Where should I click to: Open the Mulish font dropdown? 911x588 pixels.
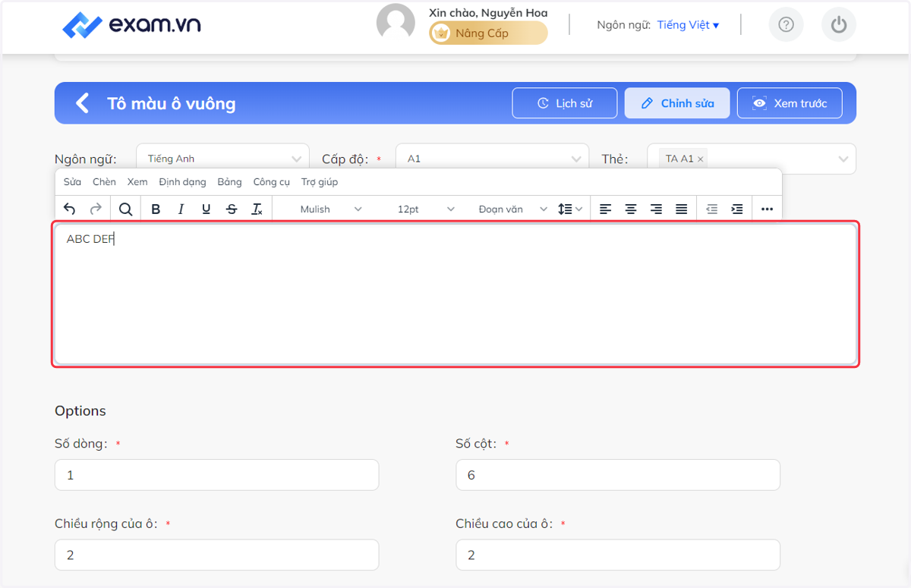(331, 209)
